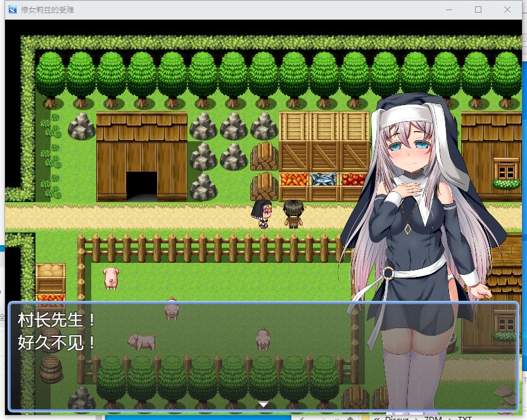Click the white dialogue continue arrow
This screenshot has height=420, width=527.
tap(263, 404)
